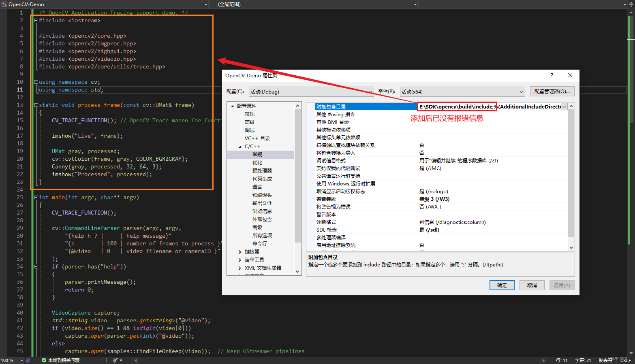This screenshot has height=364, width=635.
Task: Collapse the main function at line 25
Action: click(x=36, y=197)
